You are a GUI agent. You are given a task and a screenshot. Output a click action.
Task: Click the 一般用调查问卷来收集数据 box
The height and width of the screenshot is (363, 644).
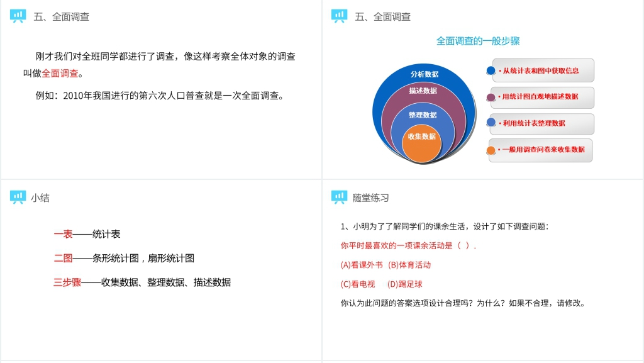(x=540, y=151)
